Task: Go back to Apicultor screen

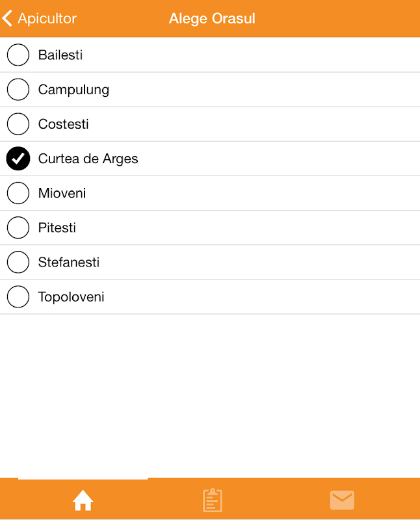Action: tap(47, 18)
